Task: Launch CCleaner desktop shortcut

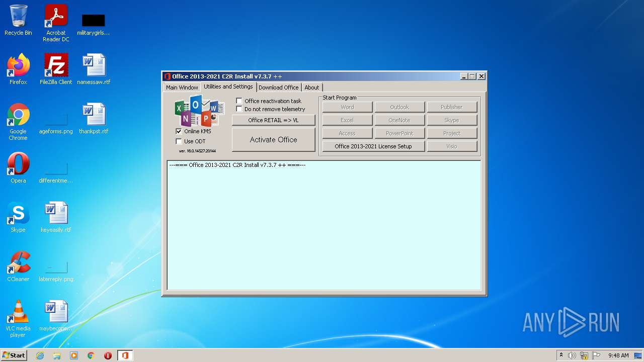Action: [18, 266]
